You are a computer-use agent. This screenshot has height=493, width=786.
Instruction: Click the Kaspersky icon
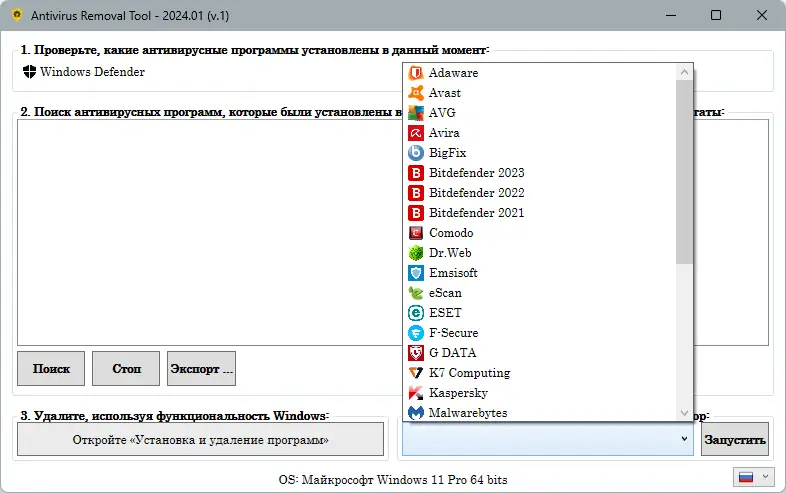coord(416,393)
